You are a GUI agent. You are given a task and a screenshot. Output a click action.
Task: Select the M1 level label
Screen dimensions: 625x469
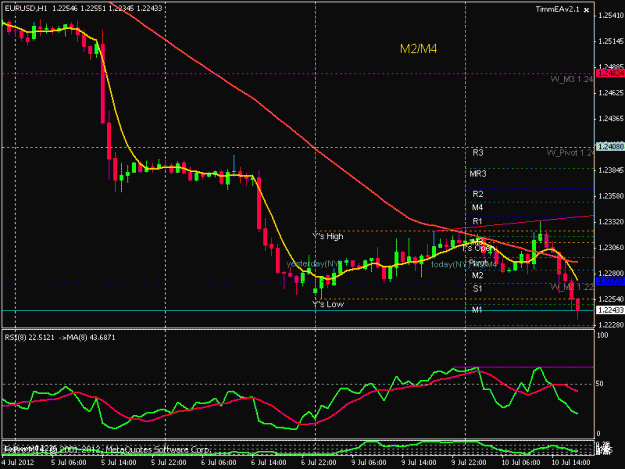click(477, 310)
